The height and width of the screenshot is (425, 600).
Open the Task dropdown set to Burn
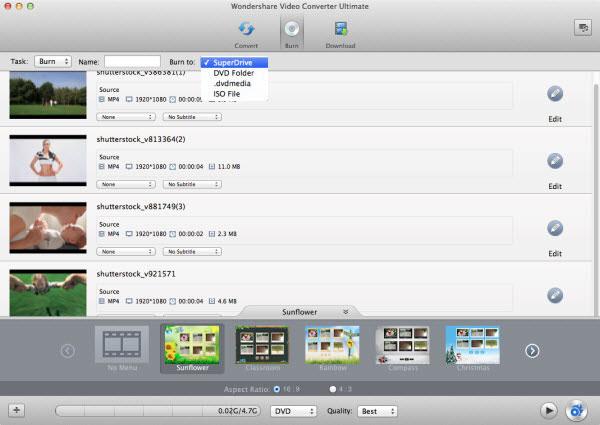tap(53, 61)
